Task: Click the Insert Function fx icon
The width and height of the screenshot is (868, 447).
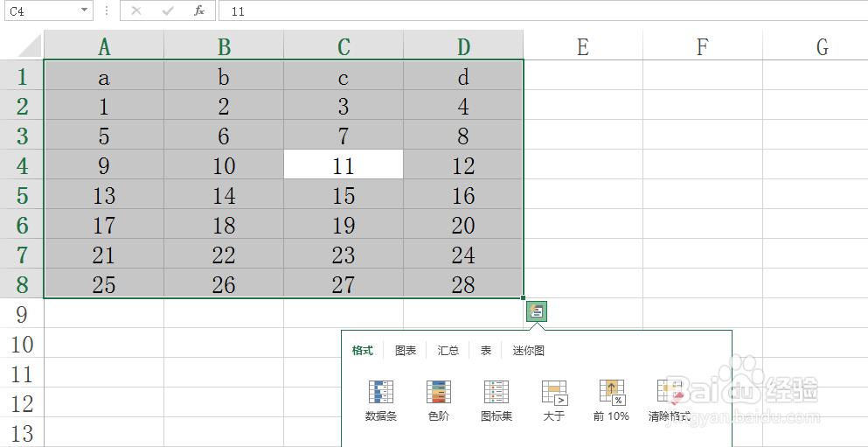Action: [199, 11]
